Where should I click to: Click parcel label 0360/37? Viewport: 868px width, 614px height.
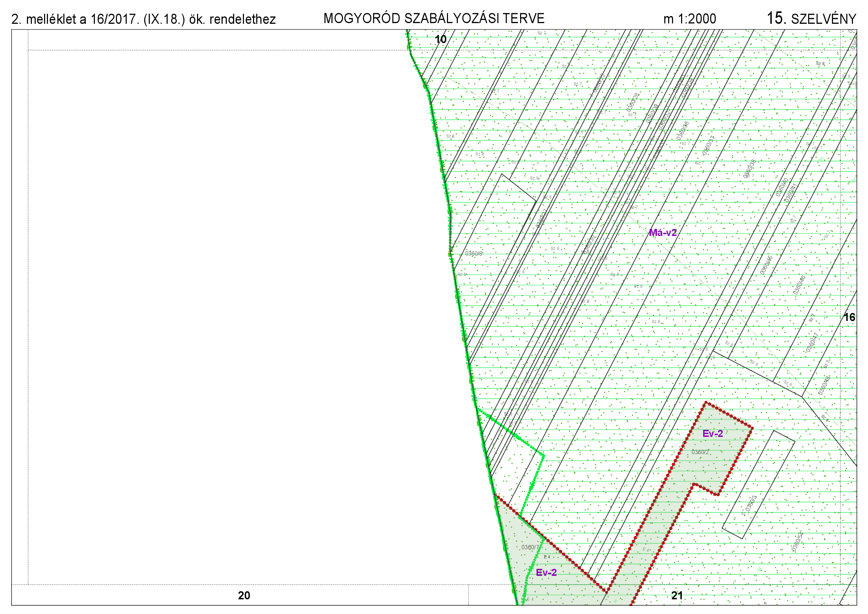[708, 145]
